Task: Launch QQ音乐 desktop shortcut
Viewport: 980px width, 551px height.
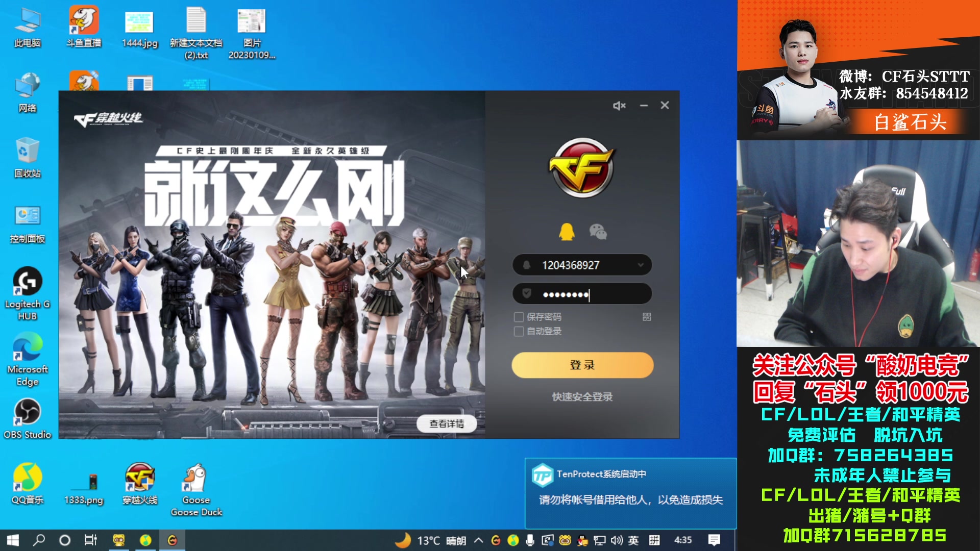Action: coord(28,484)
